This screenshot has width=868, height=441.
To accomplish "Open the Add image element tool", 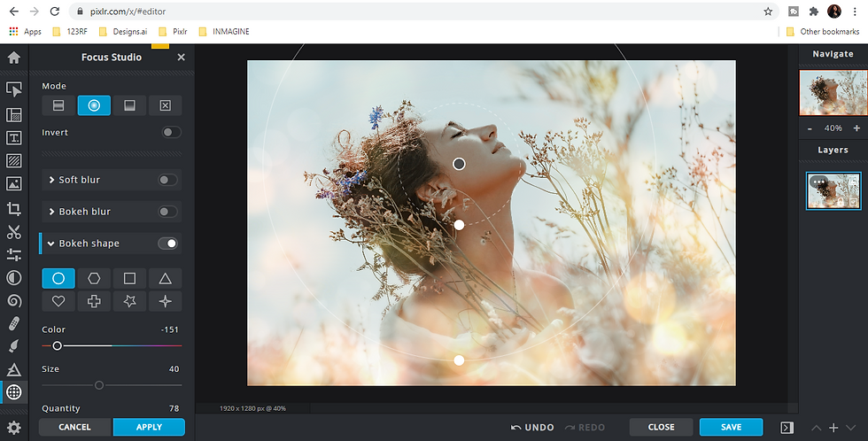I will (14, 183).
